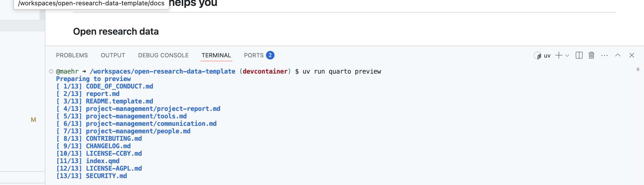Split the terminal pane

point(579,55)
